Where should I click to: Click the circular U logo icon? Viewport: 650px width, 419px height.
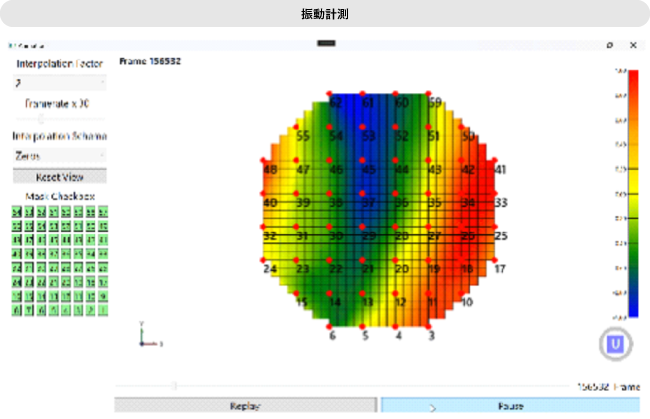(616, 342)
